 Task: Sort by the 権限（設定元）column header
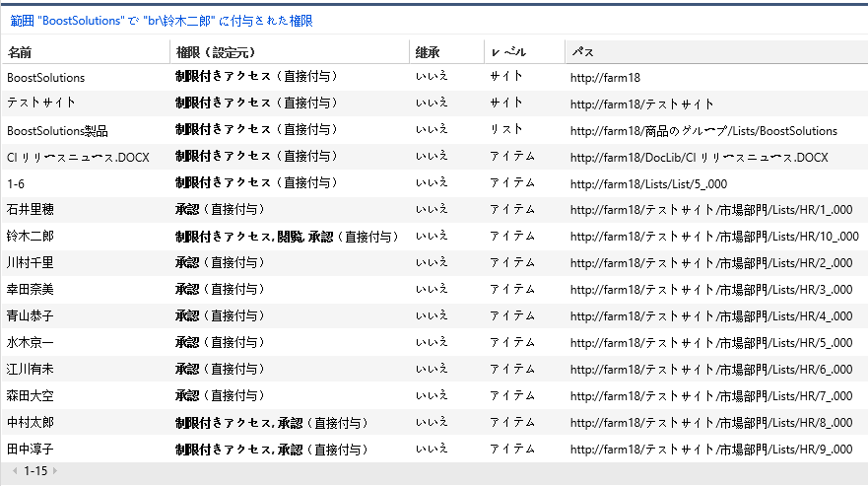216,52
